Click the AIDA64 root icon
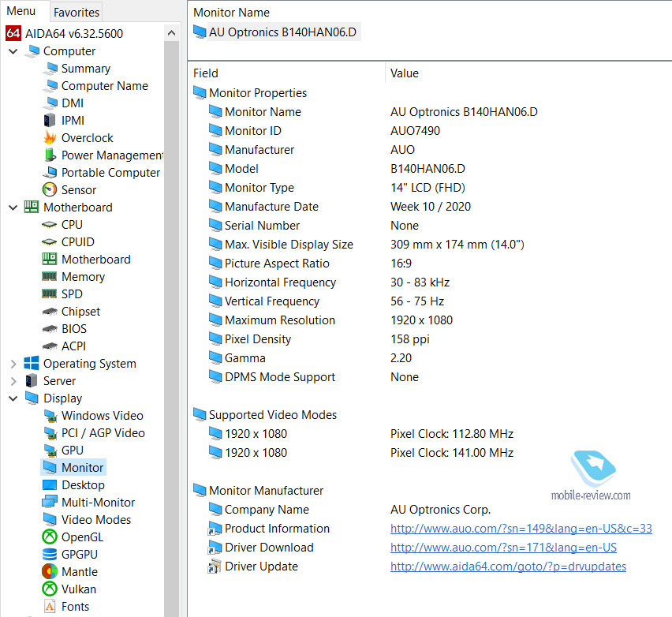Screen dimensions: 672x617 [13, 33]
